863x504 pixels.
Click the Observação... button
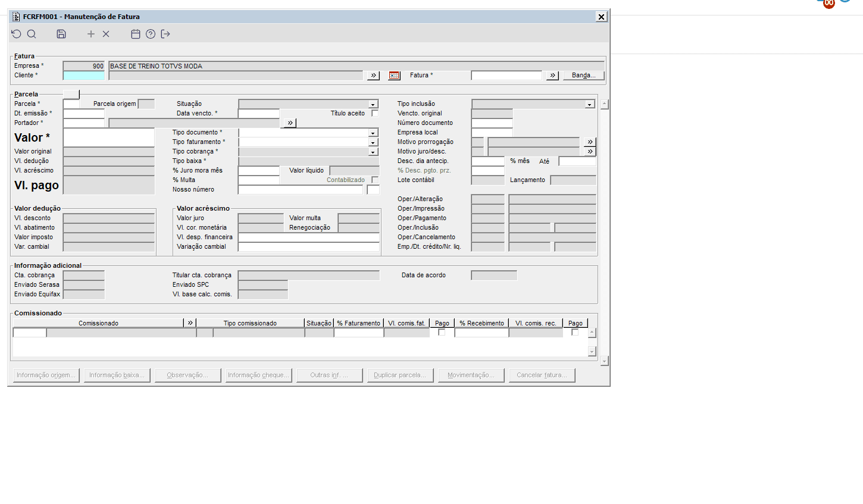pos(187,375)
